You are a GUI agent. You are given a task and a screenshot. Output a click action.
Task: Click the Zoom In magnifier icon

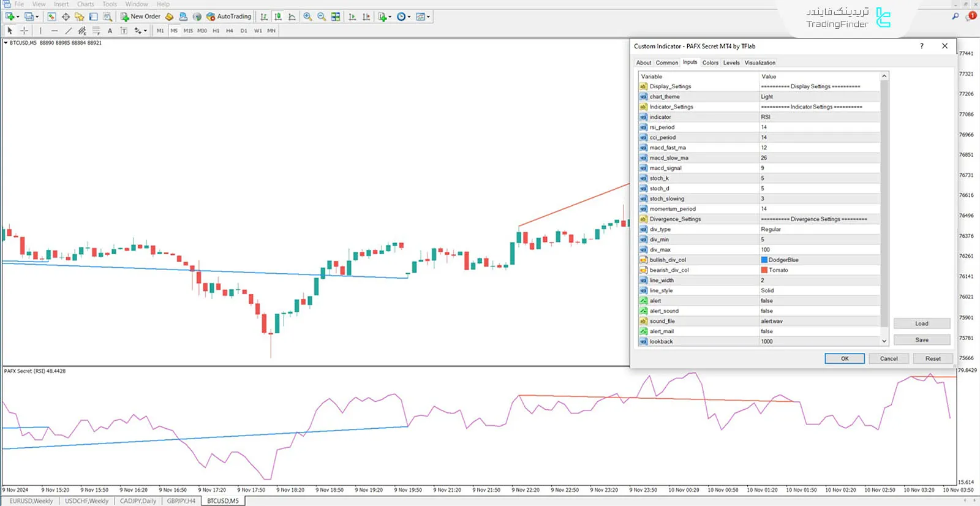pos(307,17)
